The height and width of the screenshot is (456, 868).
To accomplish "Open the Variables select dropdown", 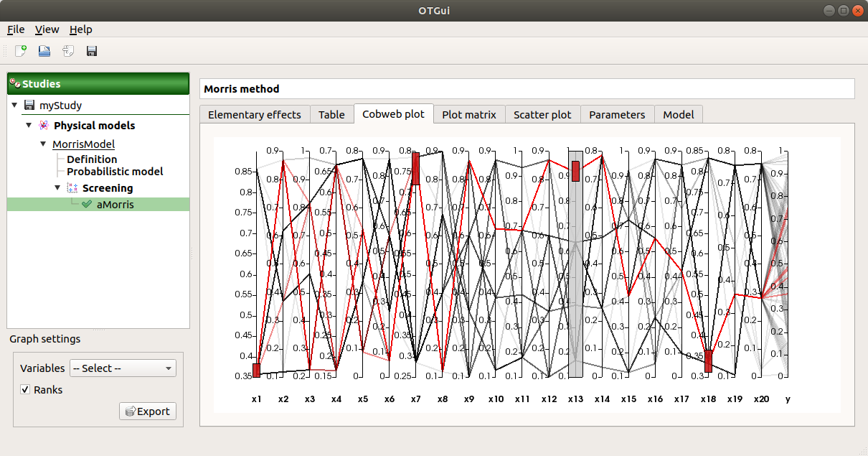I will (x=123, y=368).
